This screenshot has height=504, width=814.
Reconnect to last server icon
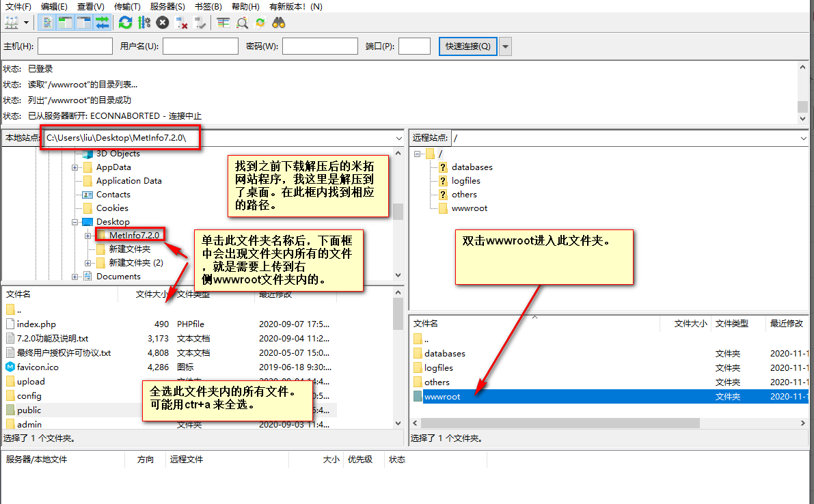(x=200, y=23)
